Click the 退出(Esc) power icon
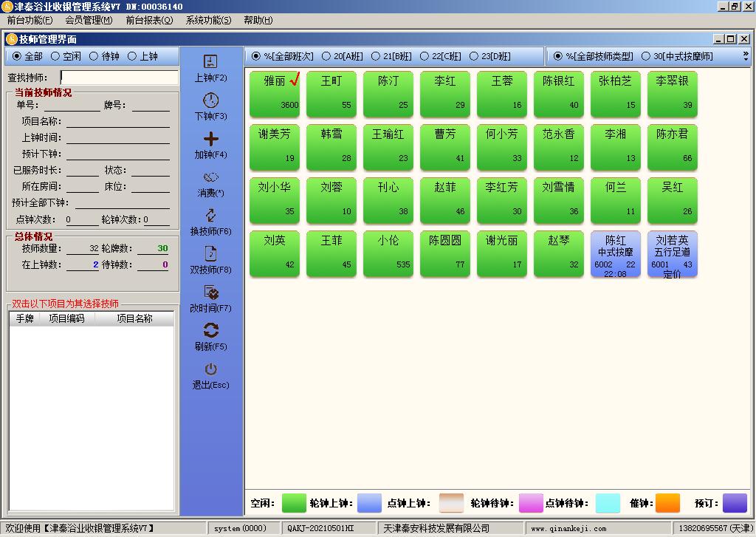756x537 pixels. (x=210, y=369)
